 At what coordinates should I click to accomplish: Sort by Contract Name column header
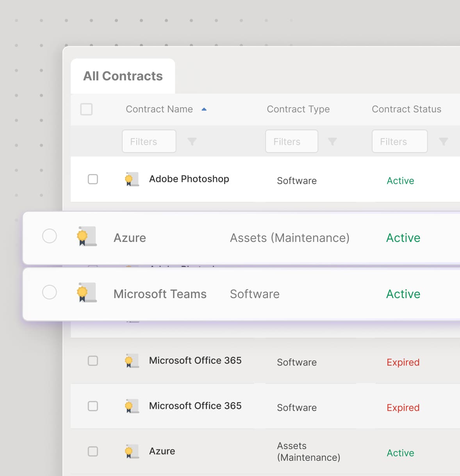(159, 109)
